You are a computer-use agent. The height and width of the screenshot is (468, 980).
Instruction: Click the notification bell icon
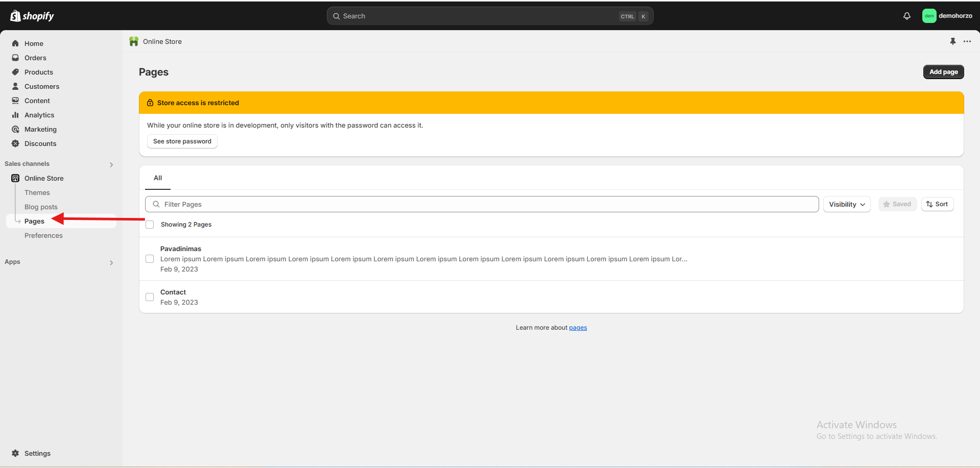coord(906,16)
